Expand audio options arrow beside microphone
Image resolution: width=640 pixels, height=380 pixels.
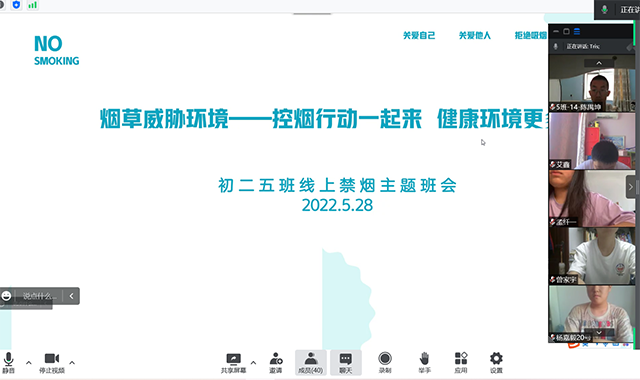pyautogui.click(x=29, y=362)
